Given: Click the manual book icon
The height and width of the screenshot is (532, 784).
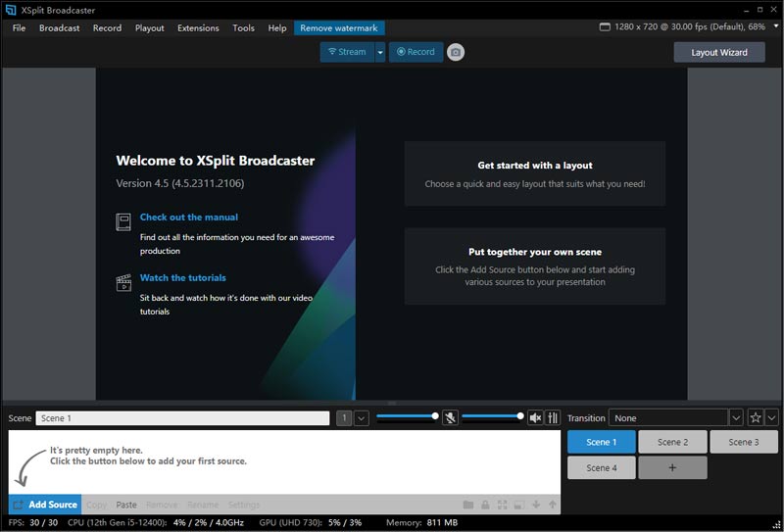Looking at the screenshot, I should click(123, 222).
